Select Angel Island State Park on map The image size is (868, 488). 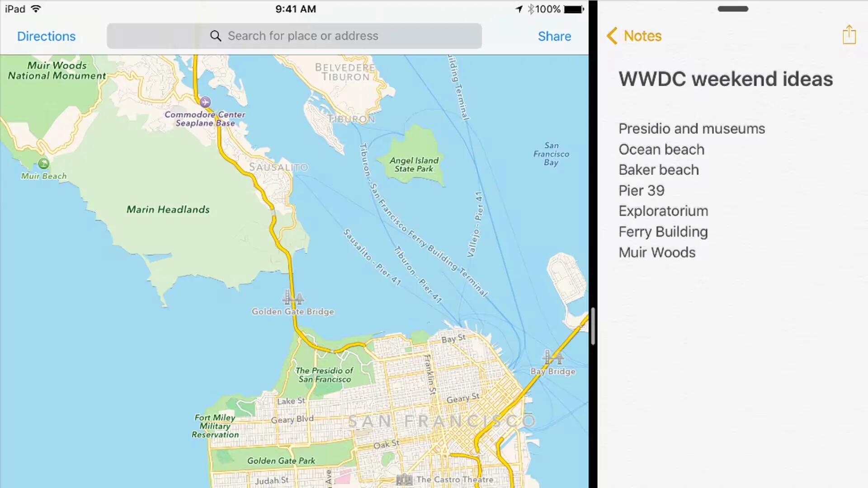pyautogui.click(x=414, y=164)
